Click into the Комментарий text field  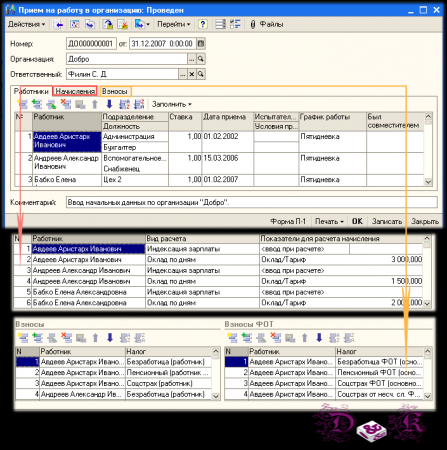point(251,202)
